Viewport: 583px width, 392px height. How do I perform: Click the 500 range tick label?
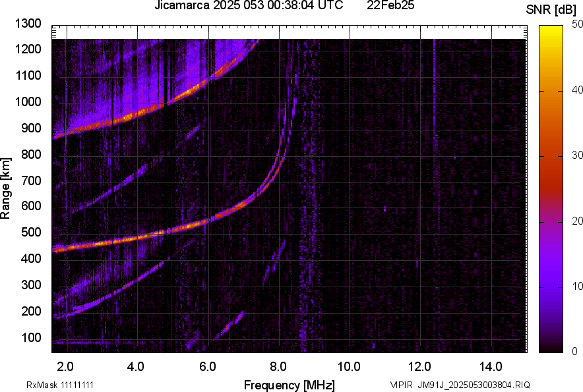[x=31, y=232]
